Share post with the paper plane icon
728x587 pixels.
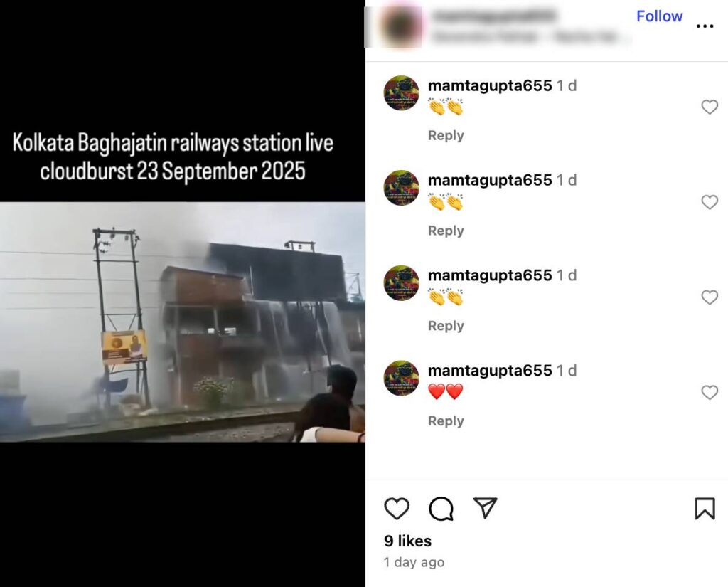[x=485, y=507]
